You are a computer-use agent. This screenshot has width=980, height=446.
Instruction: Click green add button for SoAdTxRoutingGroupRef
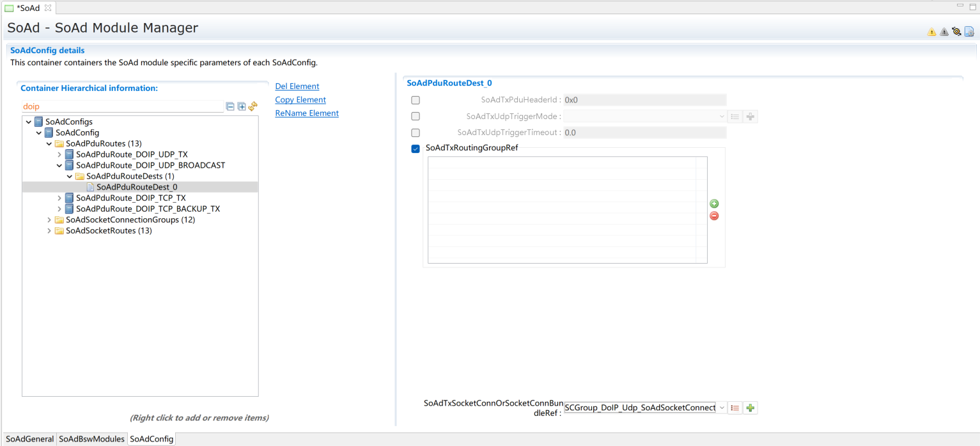click(714, 204)
